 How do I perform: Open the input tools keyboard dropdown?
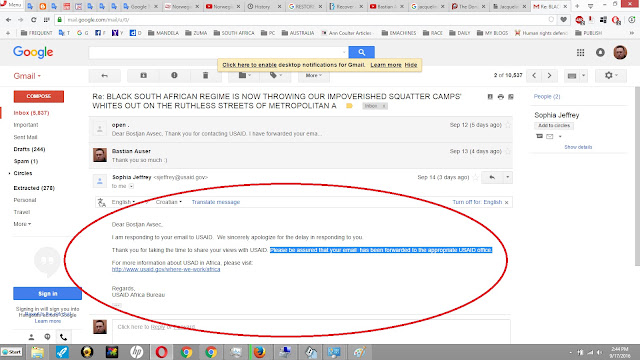point(576,76)
